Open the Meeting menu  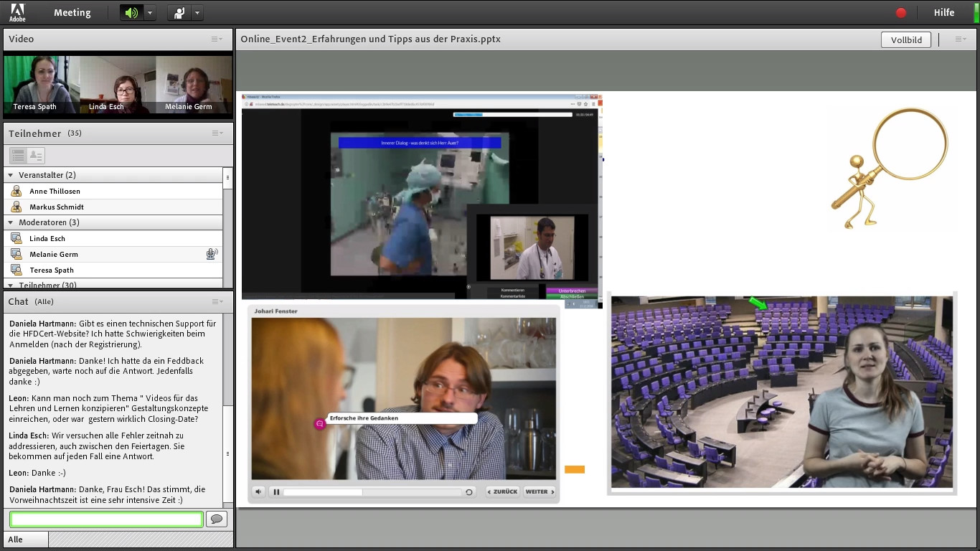[x=72, y=13]
